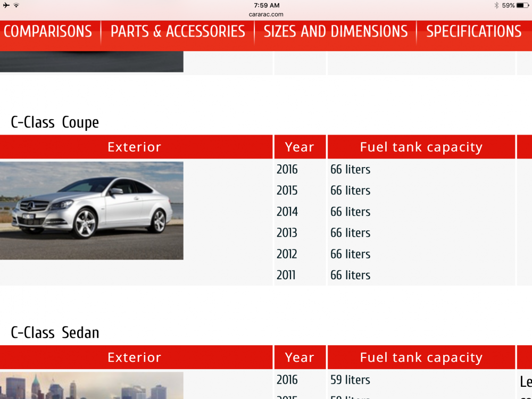Tap the Bluetooth status icon
Viewport: 532px width, 399px height.
point(496,5)
